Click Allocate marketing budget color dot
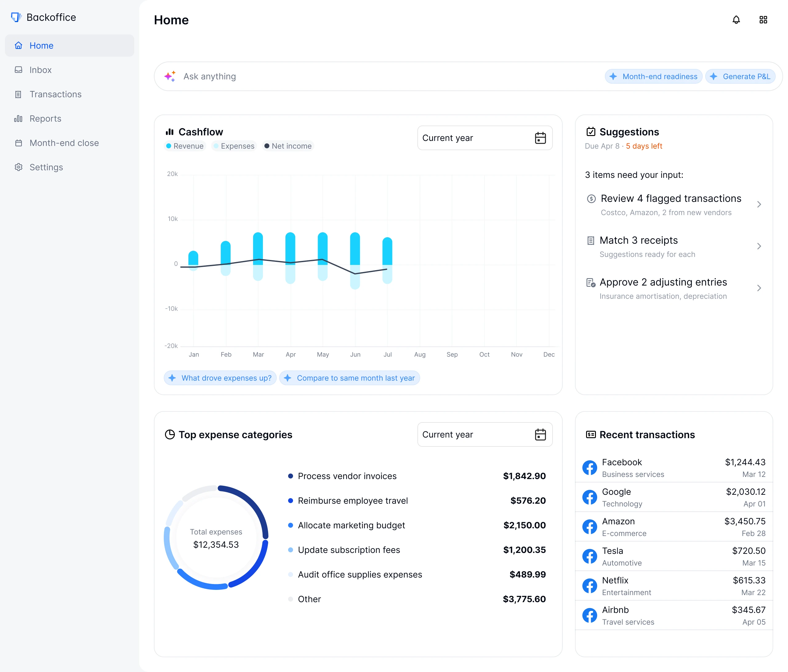 pos(291,525)
